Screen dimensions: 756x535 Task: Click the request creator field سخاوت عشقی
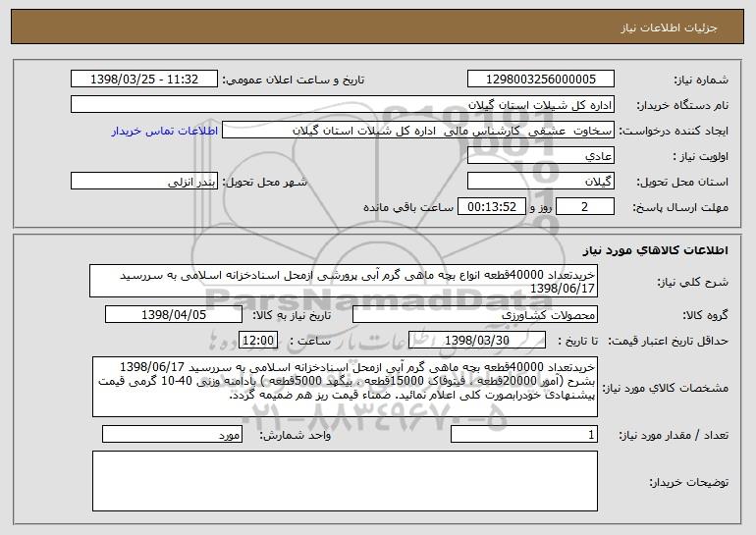point(418,131)
